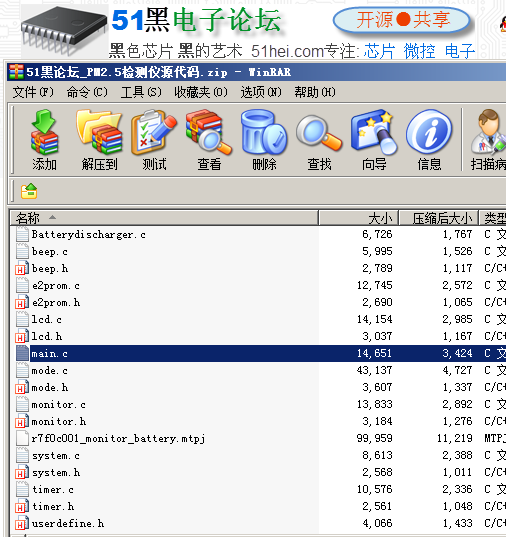Screen dimensions: 506x537
Task: Open the 选项(N) menu
Action: tap(261, 92)
